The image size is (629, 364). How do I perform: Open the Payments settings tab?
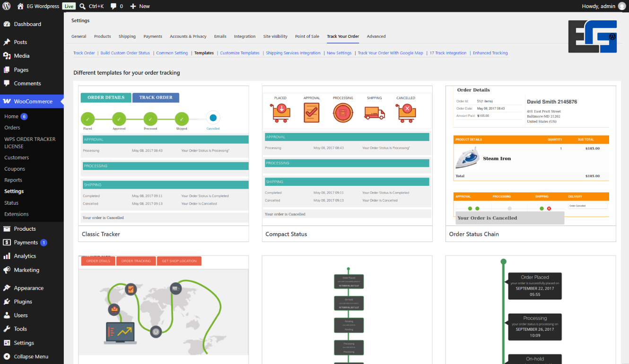click(153, 36)
